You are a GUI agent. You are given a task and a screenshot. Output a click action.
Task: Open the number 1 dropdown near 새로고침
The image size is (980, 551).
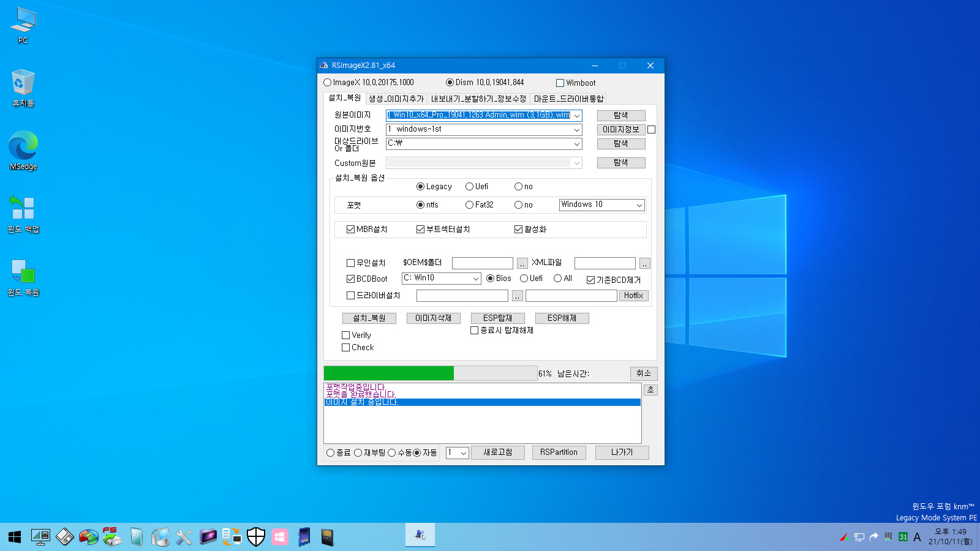click(463, 453)
